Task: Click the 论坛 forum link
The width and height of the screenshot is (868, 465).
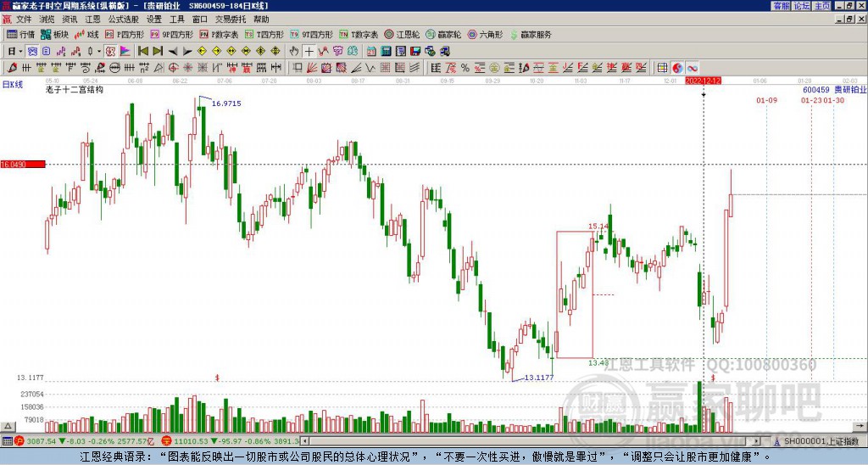Action: (802, 6)
